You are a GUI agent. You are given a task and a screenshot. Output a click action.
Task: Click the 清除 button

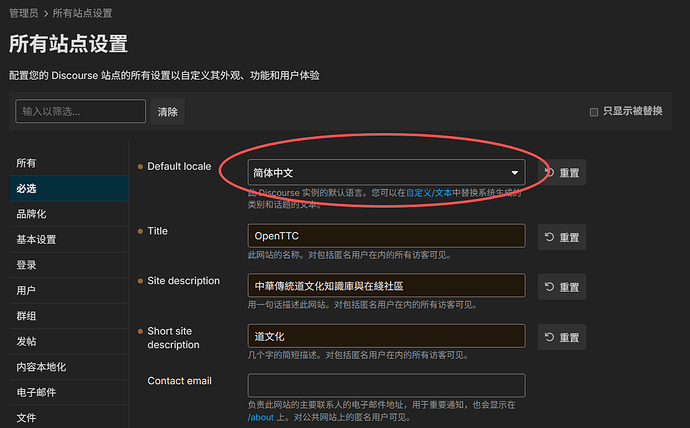168,112
